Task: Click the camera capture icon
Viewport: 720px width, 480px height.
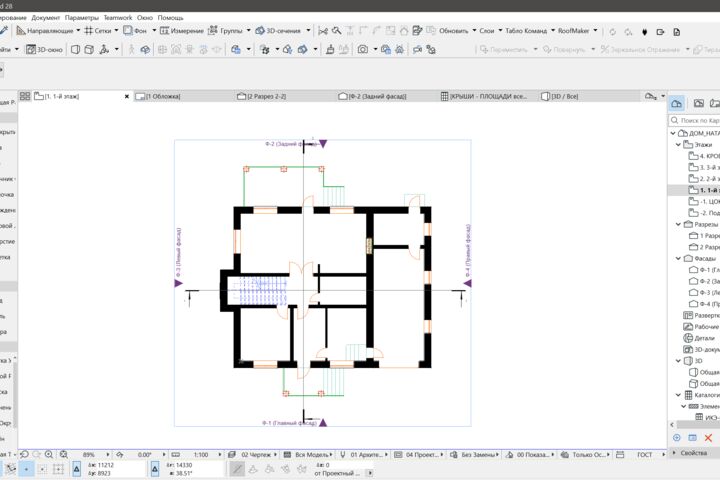Action: [363, 49]
